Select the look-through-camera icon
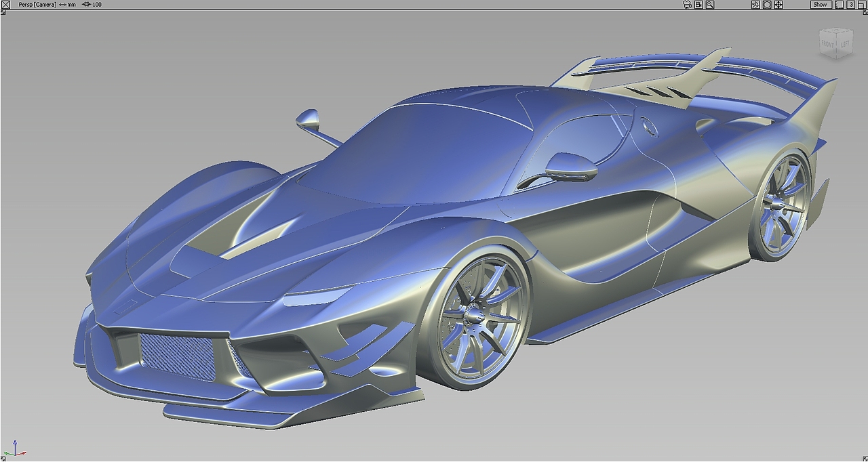This screenshot has height=462, width=868. [x=697, y=4]
